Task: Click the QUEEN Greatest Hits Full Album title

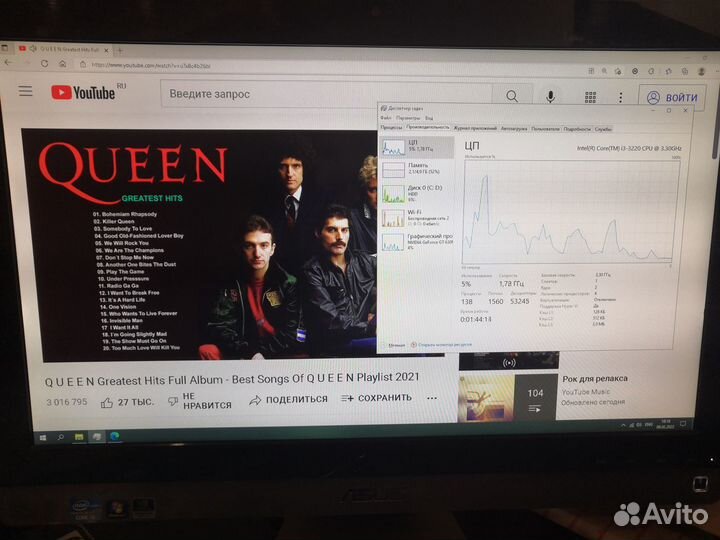Action: [x=232, y=380]
